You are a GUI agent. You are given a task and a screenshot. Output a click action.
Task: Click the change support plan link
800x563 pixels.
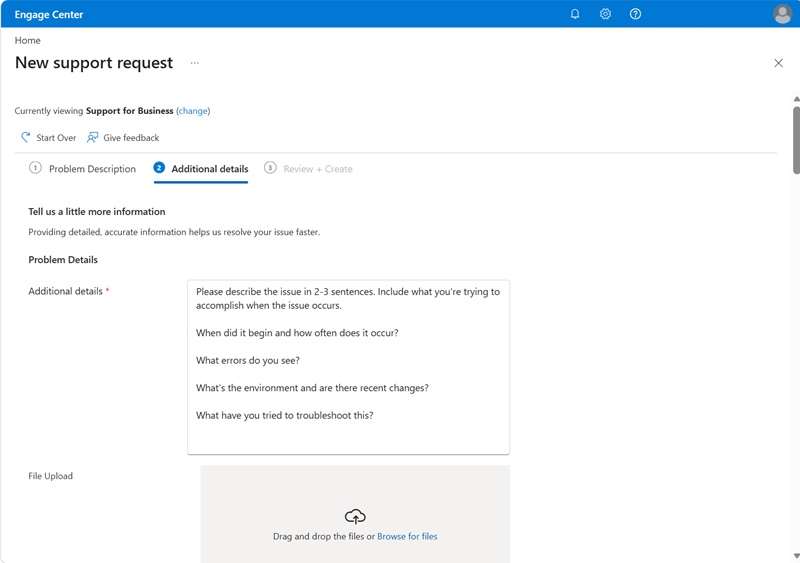[x=193, y=111]
